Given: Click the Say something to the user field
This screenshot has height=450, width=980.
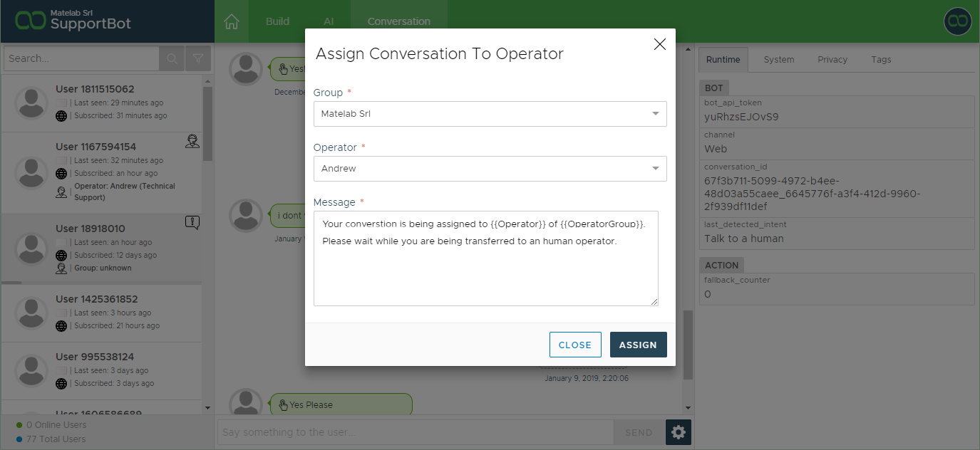Looking at the screenshot, I should point(416,432).
